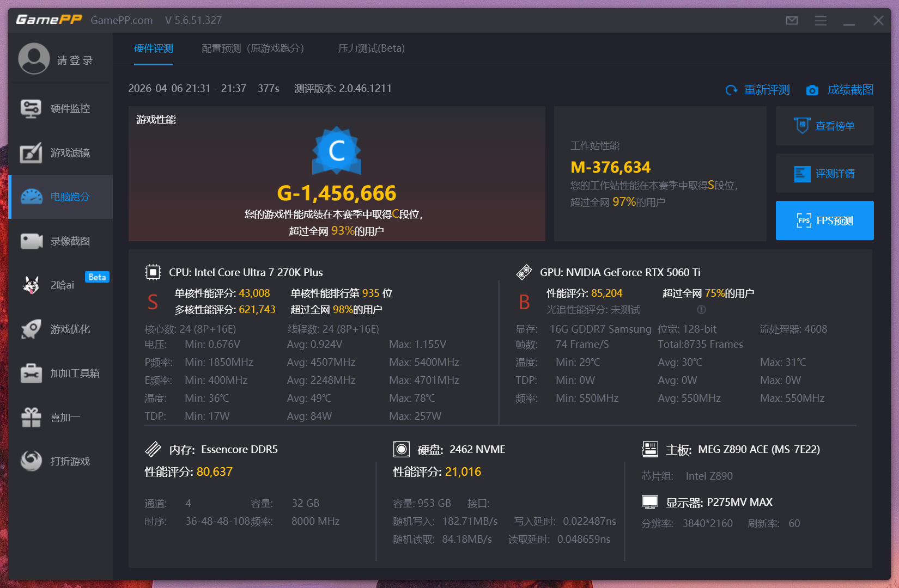
Task: Open the hamburger menu in title bar
Action: (821, 21)
